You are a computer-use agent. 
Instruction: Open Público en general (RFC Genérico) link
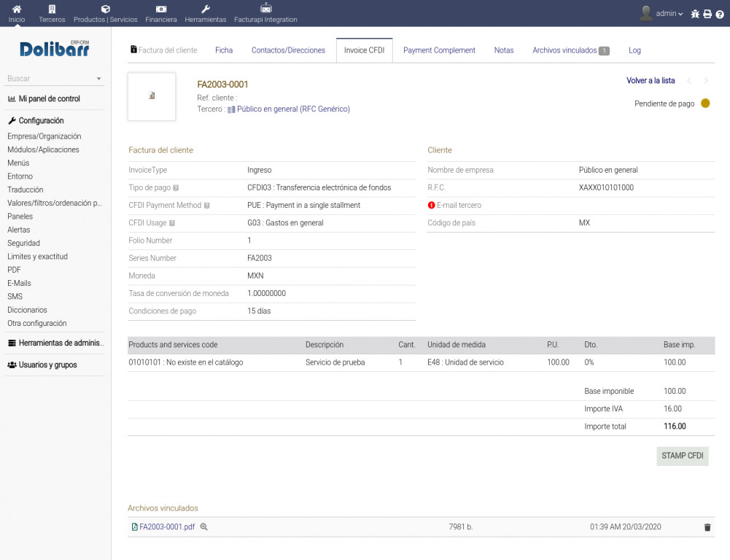(x=293, y=109)
